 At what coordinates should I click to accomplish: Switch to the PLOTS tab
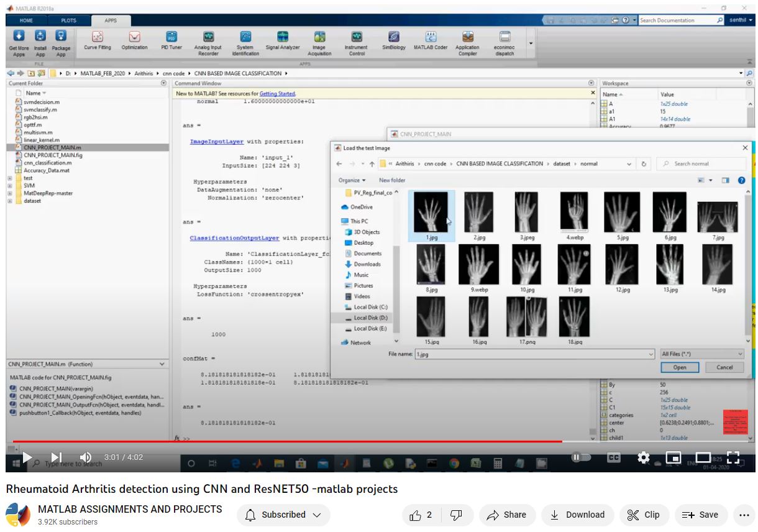(x=68, y=21)
